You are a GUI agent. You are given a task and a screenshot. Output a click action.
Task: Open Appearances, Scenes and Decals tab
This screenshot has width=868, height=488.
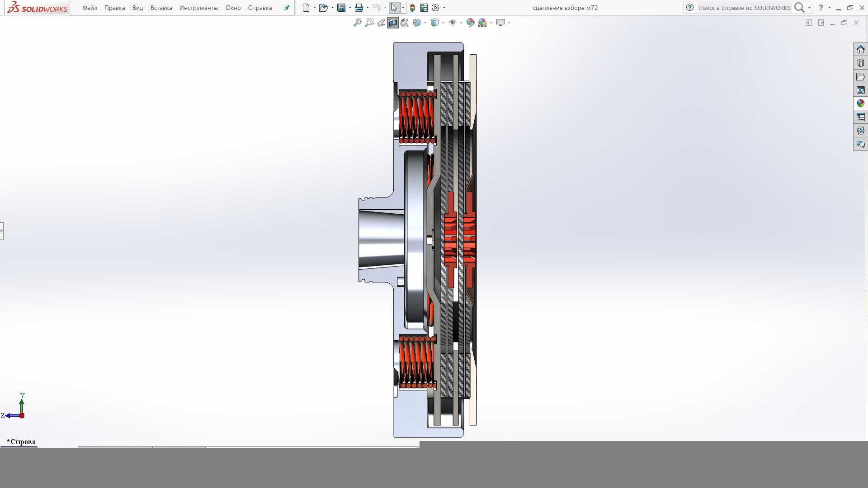860,103
